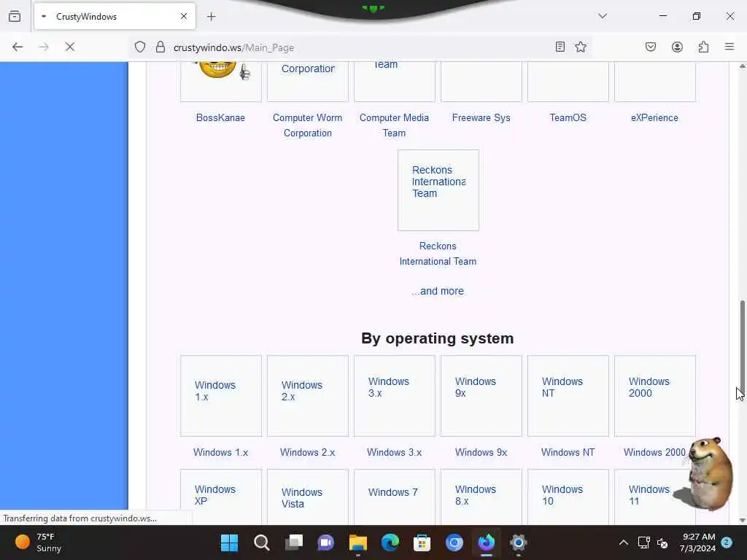Image resolution: width=747 pixels, height=560 pixels.
Task: Open the Computer Media Team caption link
Action: click(x=395, y=125)
